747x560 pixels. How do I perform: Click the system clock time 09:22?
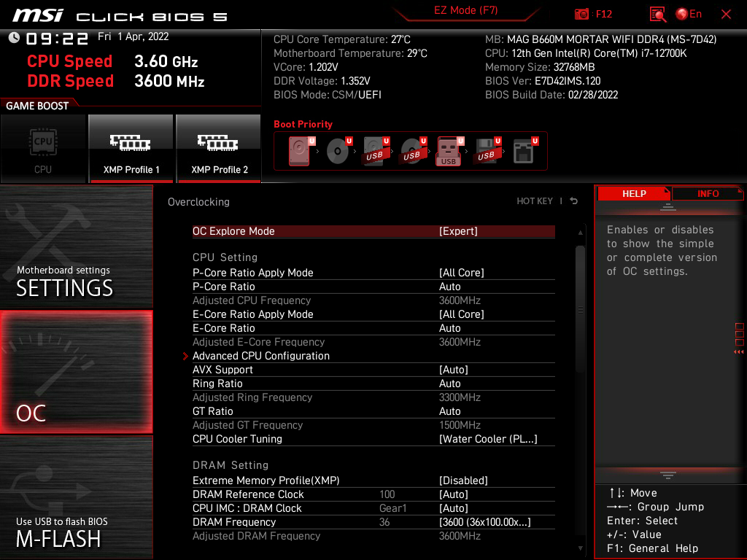57,39
